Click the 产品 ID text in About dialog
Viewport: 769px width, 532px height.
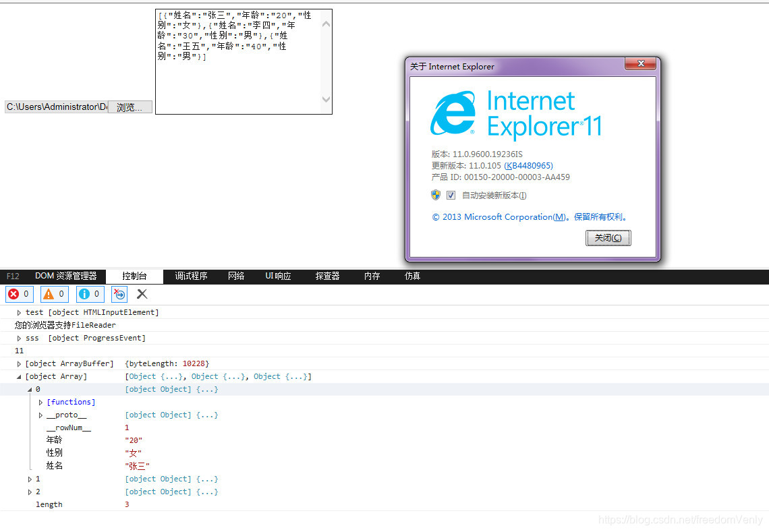coord(501,177)
